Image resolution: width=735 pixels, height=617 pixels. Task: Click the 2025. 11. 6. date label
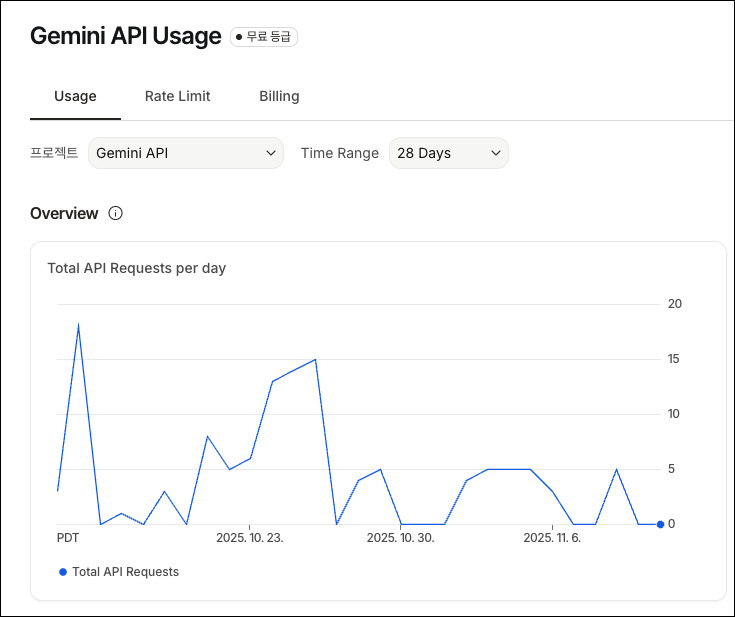(x=552, y=538)
